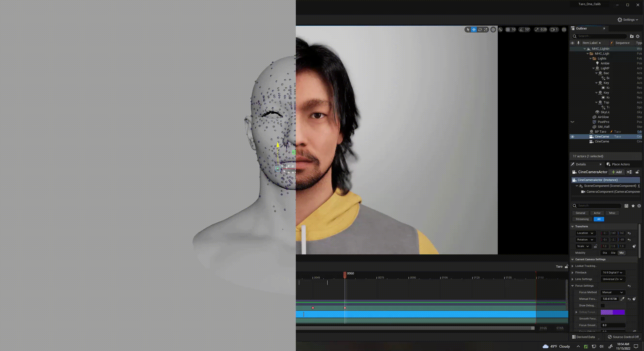Open the Settings menu button

[x=628, y=20]
